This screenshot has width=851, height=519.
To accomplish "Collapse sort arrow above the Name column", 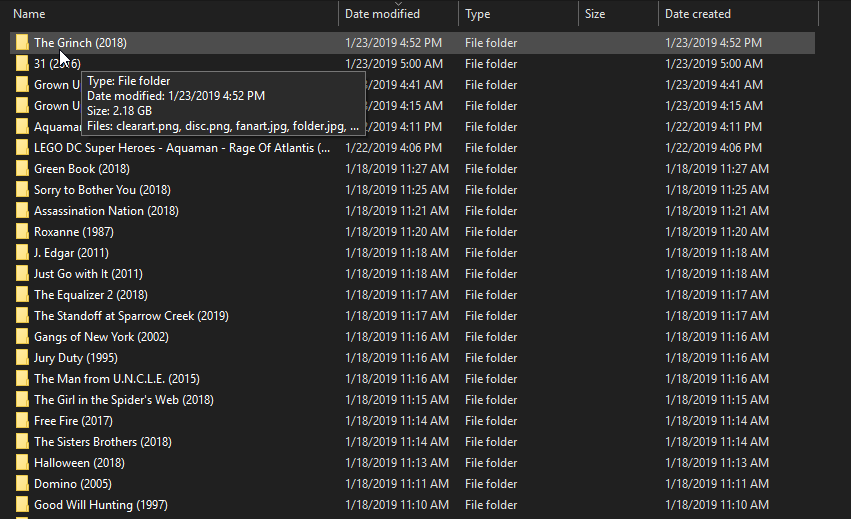I will pyautogui.click(x=170, y=3).
